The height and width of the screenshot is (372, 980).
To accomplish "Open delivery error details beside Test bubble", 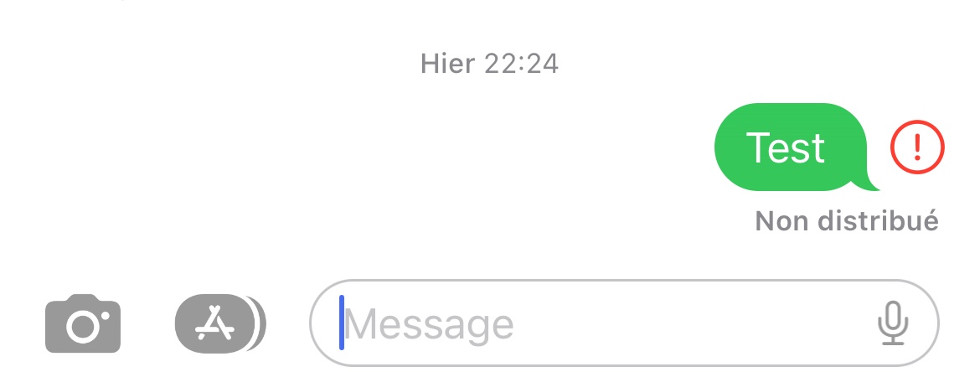I will point(917,147).
